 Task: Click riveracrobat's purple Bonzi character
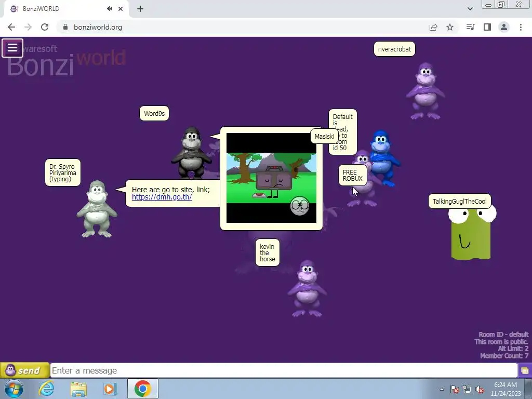425,91
